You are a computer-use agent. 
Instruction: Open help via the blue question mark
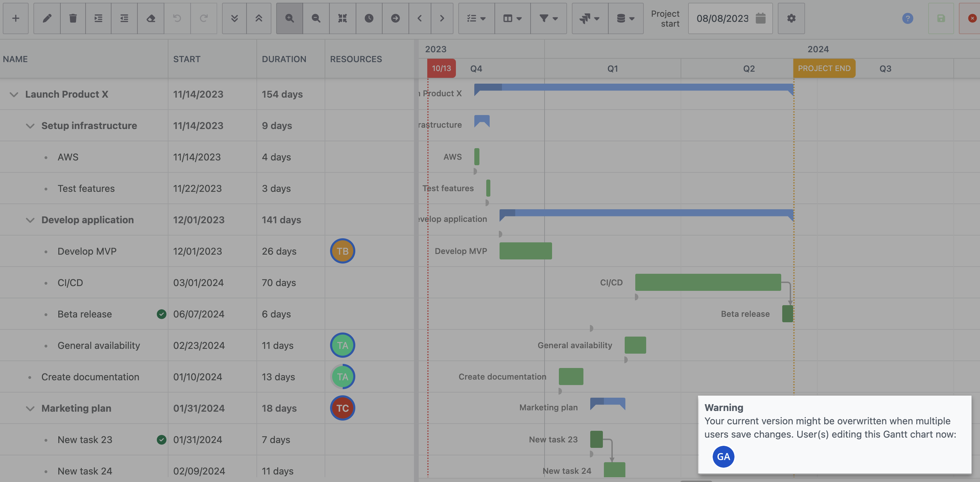click(x=907, y=18)
